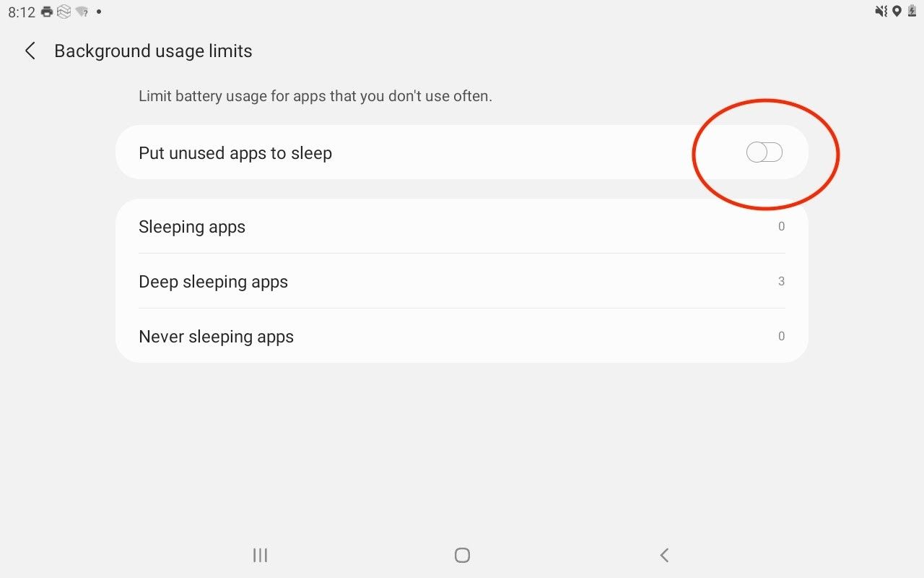Click the Deep sleeping apps count 3
The height and width of the screenshot is (578, 924).
tap(781, 281)
